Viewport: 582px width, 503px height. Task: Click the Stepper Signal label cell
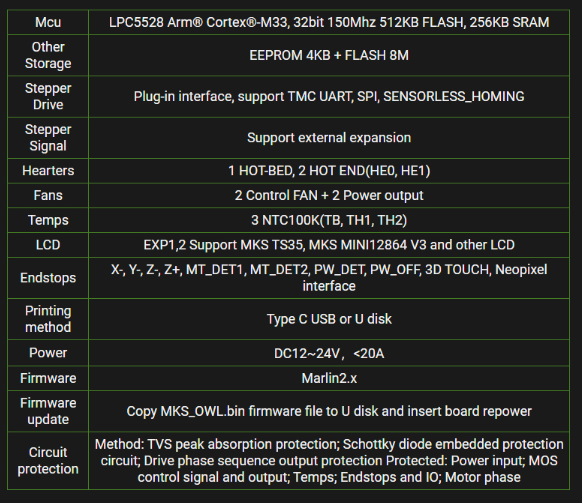point(48,138)
